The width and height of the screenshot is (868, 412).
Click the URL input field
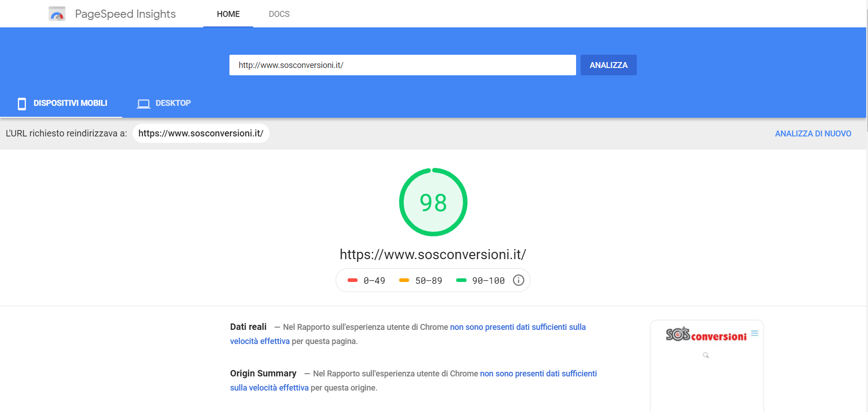[x=402, y=65]
